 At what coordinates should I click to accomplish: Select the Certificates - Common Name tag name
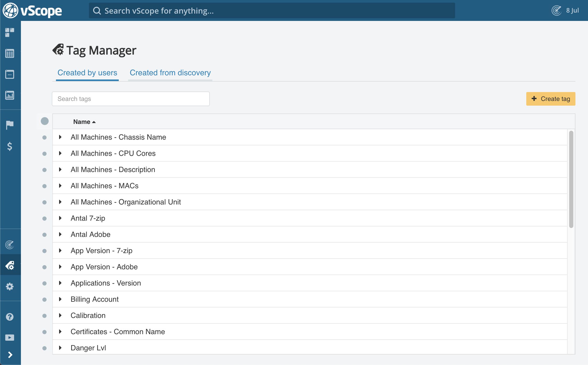click(118, 332)
